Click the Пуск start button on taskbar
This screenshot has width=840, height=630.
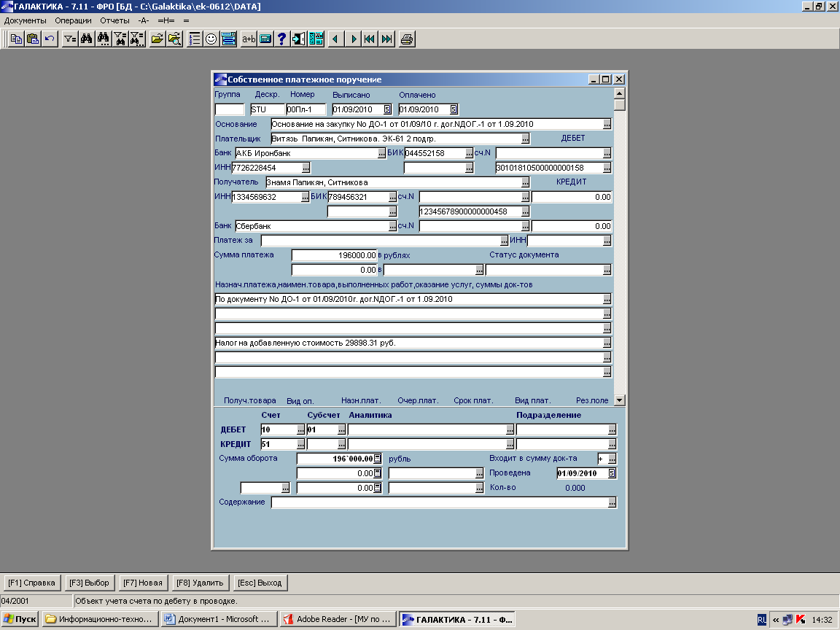(20, 619)
